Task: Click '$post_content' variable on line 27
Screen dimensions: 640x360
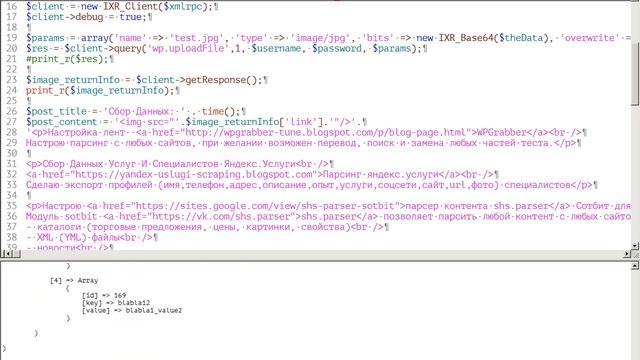Action: click(x=61, y=122)
